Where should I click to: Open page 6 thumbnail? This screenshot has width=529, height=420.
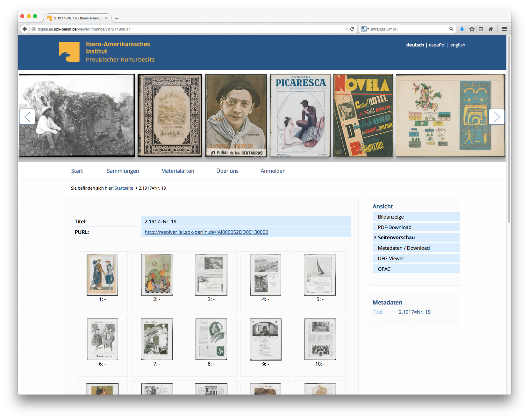click(x=102, y=339)
